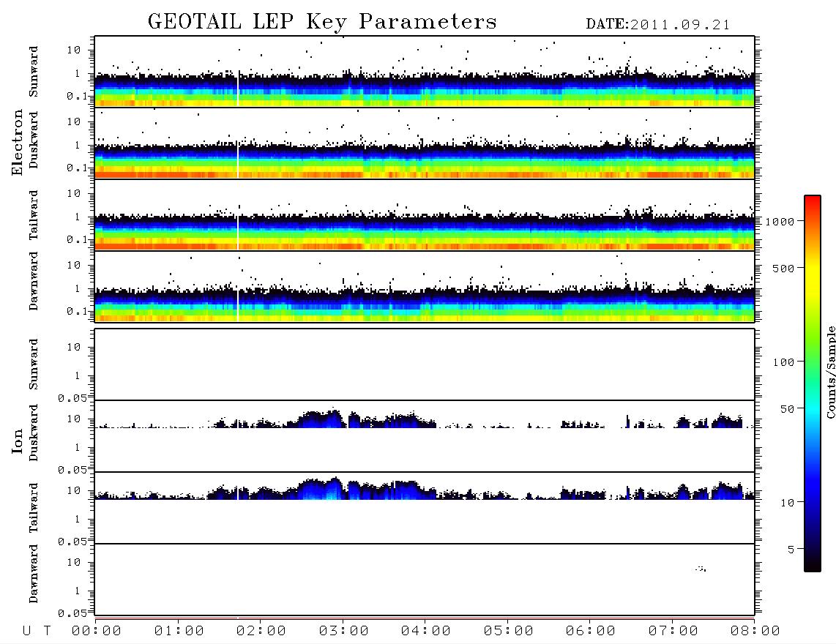Select the "05:00" time tick

pyautogui.click(x=509, y=632)
